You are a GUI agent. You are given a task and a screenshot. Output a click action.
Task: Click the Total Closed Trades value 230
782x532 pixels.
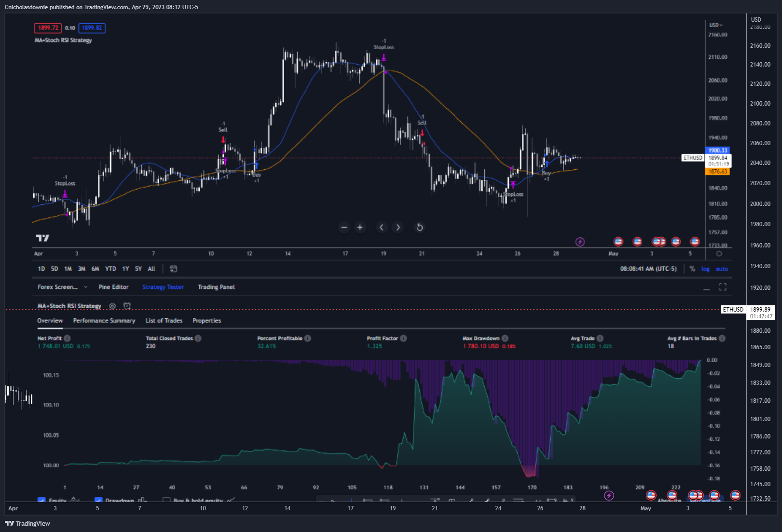151,346
